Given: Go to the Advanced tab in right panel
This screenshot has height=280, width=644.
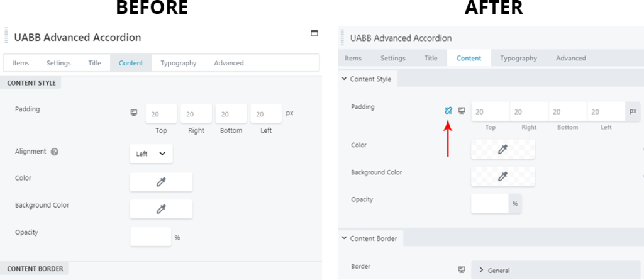Looking at the screenshot, I should 570,58.
